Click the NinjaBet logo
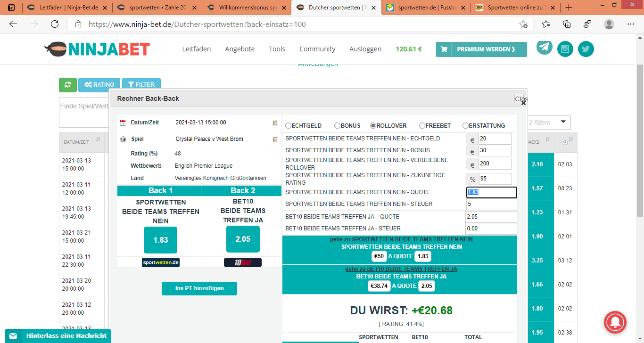 [x=97, y=49]
